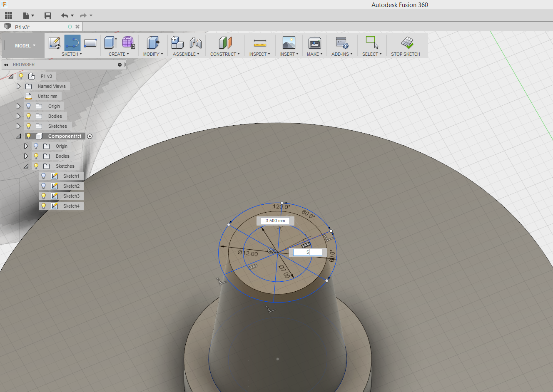Select the Rectangle sketch tool icon

click(90, 42)
